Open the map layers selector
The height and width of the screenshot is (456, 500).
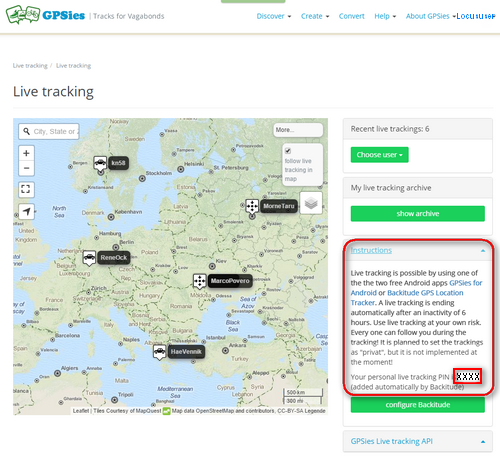point(311,203)
